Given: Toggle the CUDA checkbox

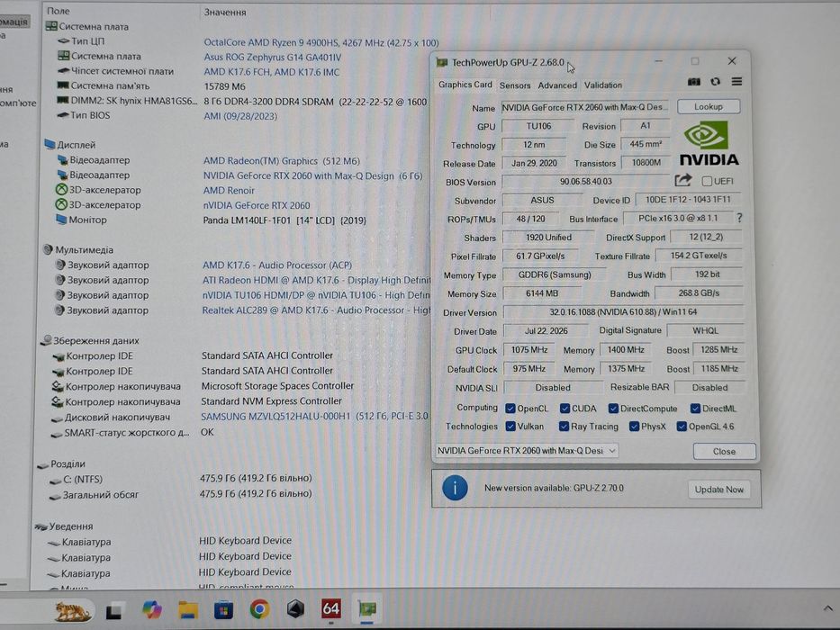Looking at the screenshot, I should click(x=565, y=409).
